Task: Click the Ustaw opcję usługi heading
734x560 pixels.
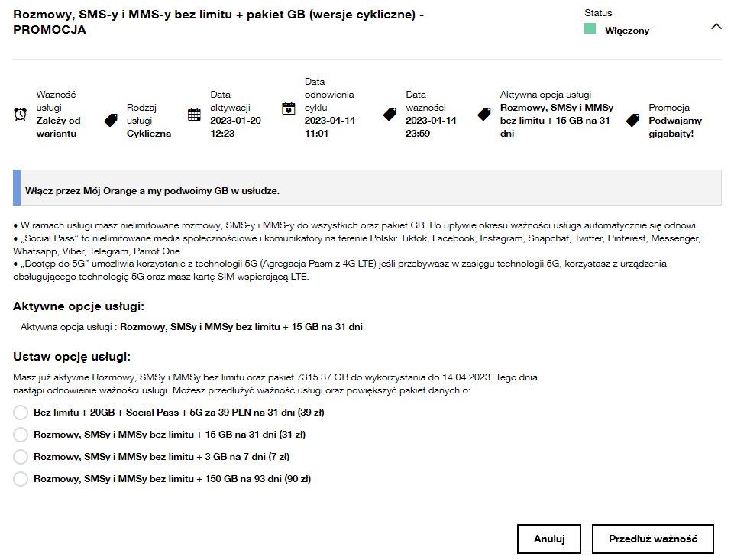Action: click(x=72, y=357)
